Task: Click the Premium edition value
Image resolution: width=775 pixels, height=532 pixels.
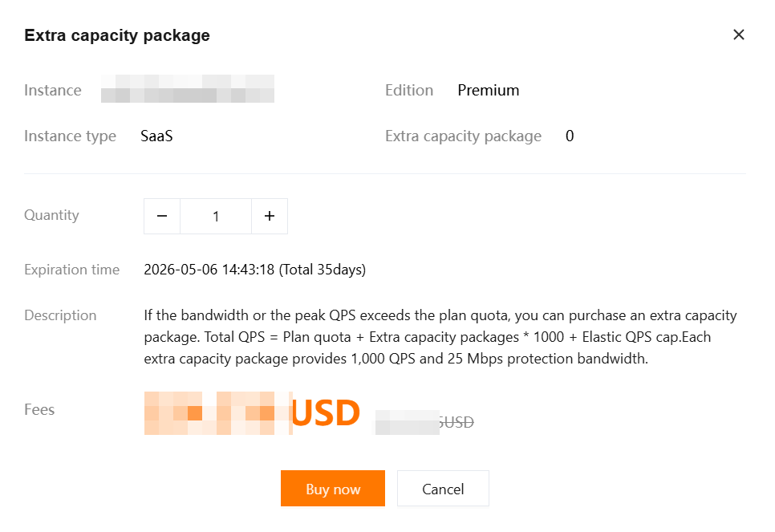Action: 488,90
